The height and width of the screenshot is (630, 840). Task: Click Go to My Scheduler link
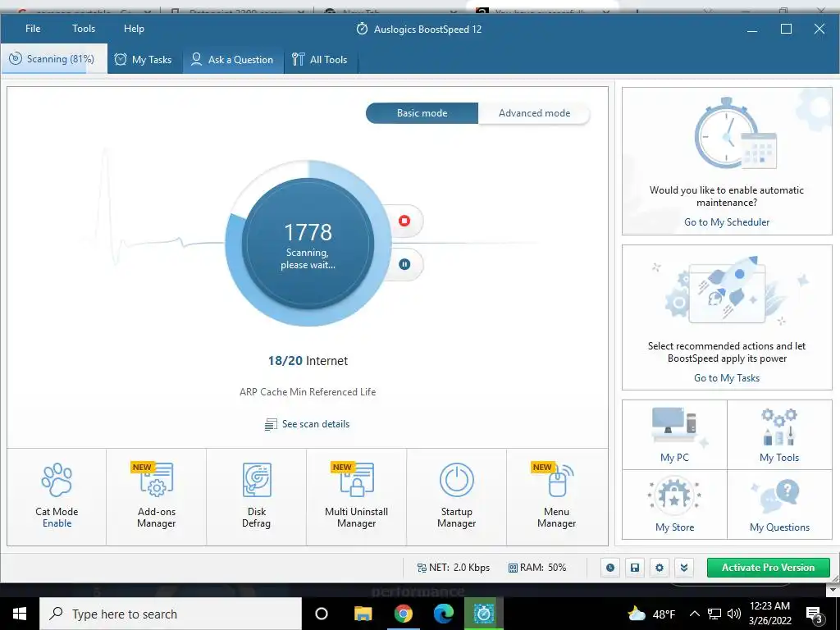pos(727,221)
